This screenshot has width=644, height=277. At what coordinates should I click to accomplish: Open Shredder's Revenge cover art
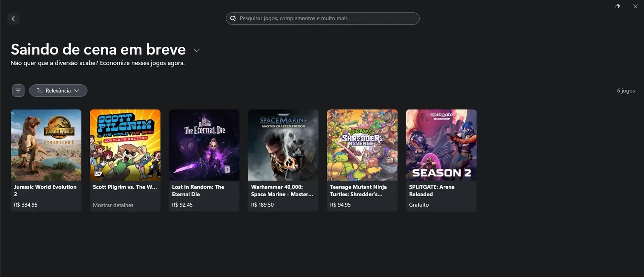click(362, 145)
